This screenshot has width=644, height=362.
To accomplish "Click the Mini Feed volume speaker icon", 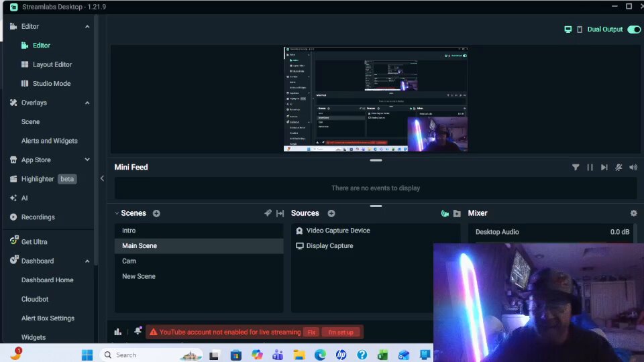I will [633, 168].
